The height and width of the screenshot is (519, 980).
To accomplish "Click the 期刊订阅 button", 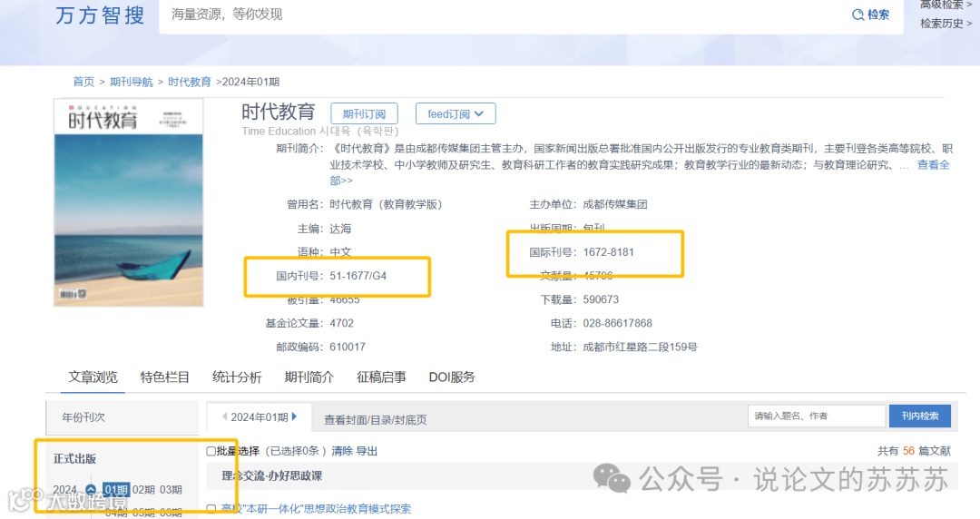I will pos(364,113).
